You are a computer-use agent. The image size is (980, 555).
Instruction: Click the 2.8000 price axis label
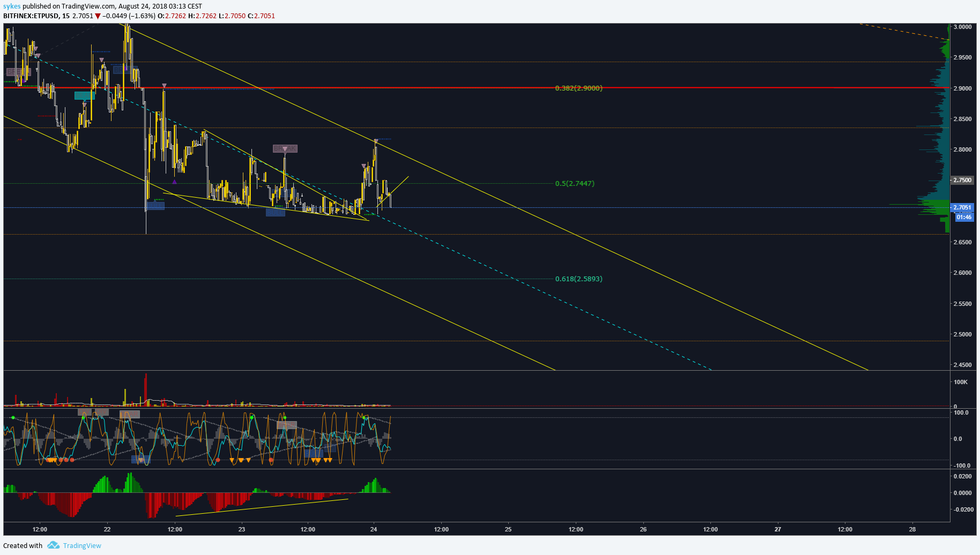point(962,149)
